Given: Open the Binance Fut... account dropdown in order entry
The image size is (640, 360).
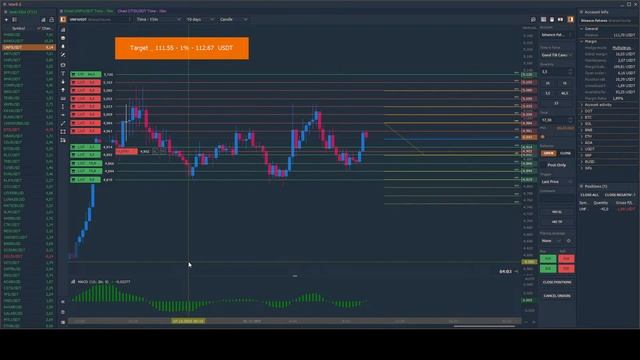Looking at the screenshot, I should 557,35.
